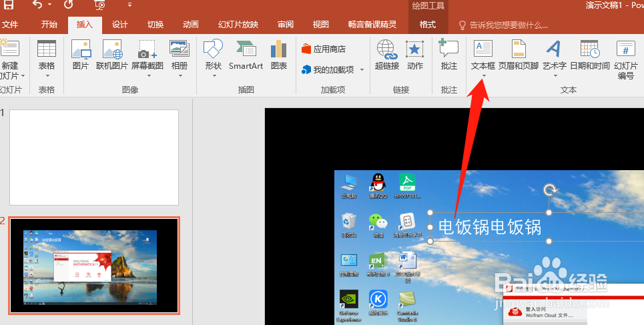Expand the 我的加载项 dropdown arrow
The width and height of the screenshot is (644, 325).
[x=362, y=69]
